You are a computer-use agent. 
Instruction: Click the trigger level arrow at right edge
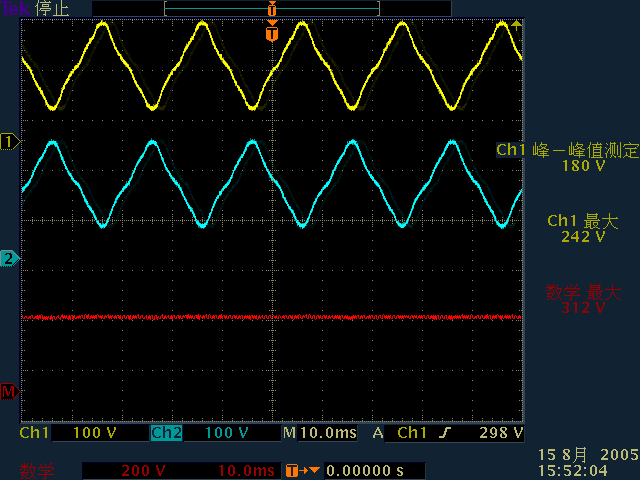click(x=516, y=26)
